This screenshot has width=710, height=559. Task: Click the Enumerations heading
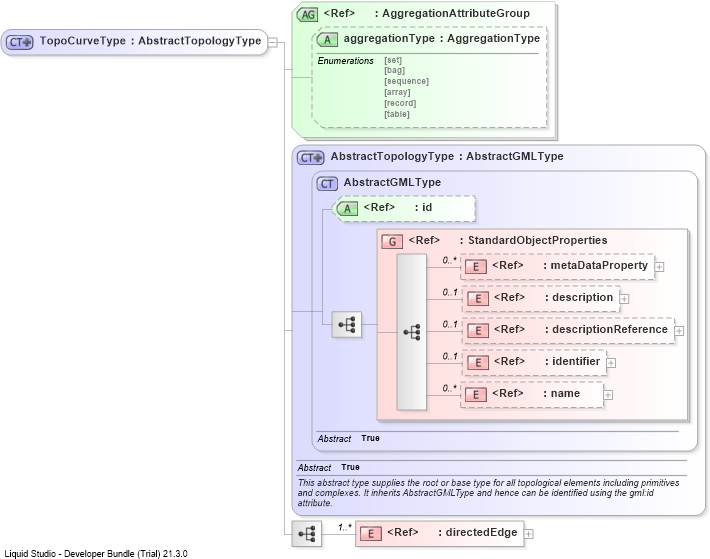click(345, 61)
